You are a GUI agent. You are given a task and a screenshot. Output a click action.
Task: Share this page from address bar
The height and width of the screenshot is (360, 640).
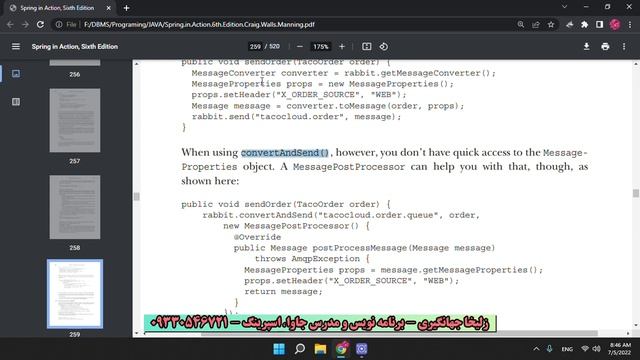[536, 24]
